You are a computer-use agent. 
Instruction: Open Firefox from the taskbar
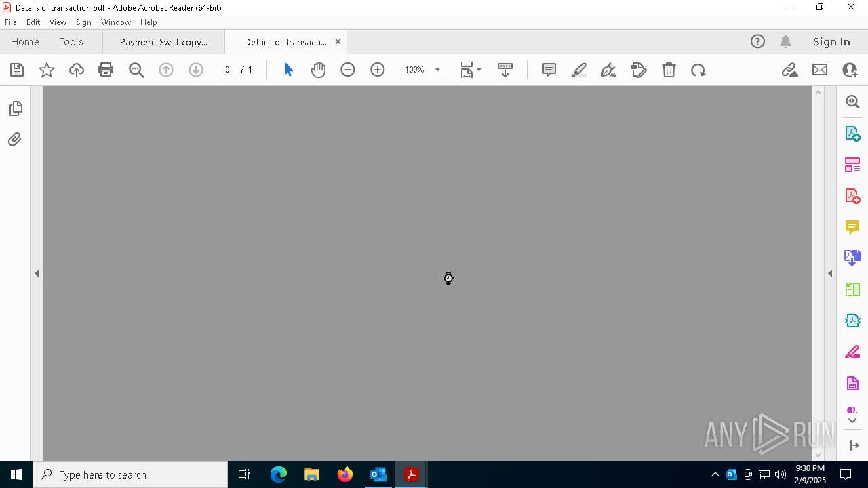click(345, 474)
